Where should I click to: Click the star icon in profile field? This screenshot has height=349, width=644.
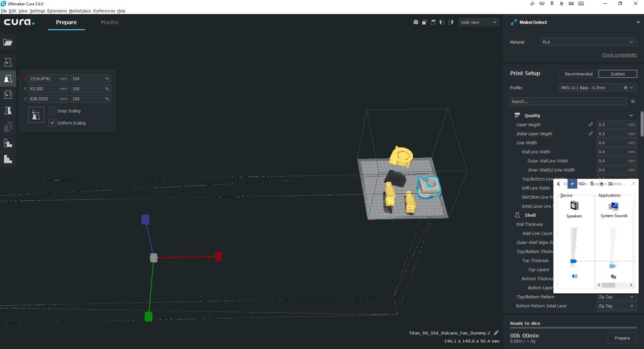pos(626,88)
